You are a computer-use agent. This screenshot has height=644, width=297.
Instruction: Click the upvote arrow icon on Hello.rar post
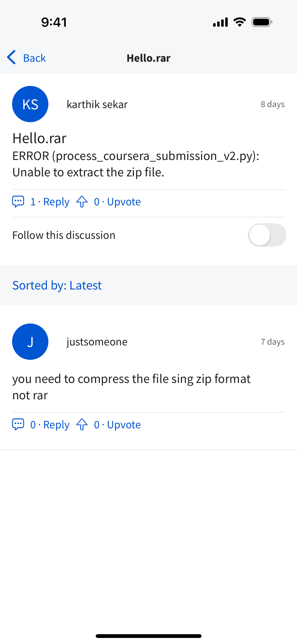82,201
